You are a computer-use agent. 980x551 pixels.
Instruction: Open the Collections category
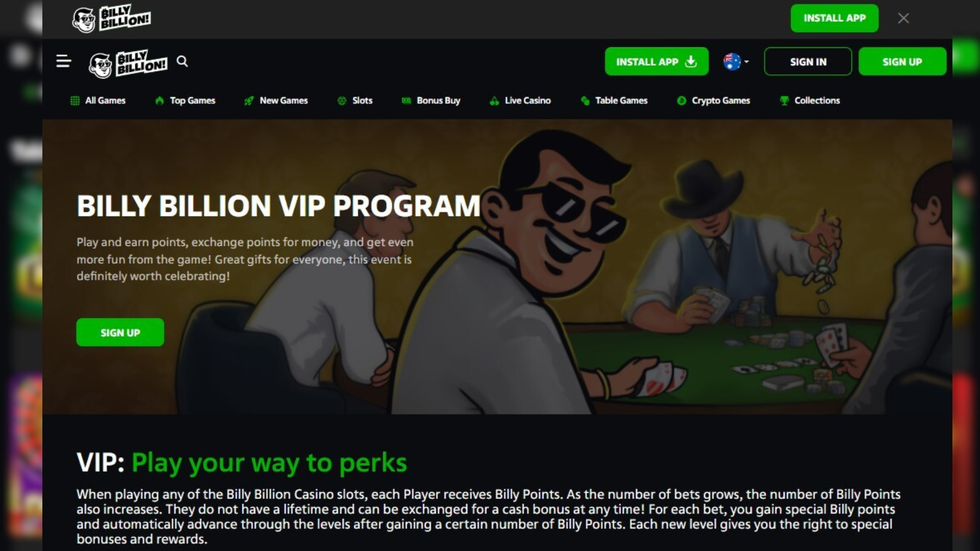[810, 101]
